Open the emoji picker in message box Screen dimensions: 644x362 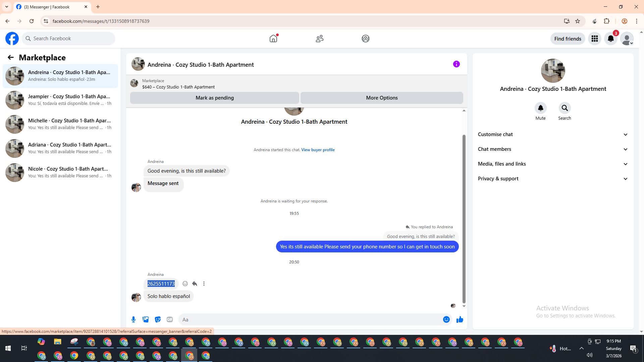[446, 319]
